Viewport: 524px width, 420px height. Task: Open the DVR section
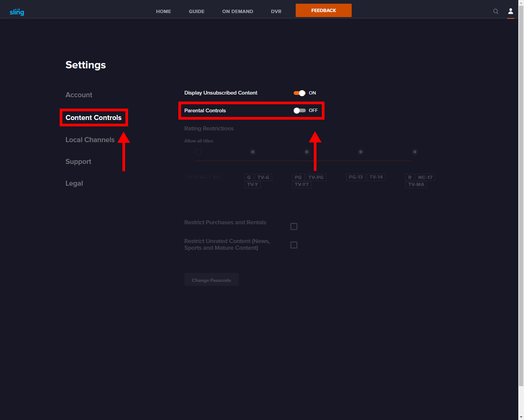pos(276,11)
